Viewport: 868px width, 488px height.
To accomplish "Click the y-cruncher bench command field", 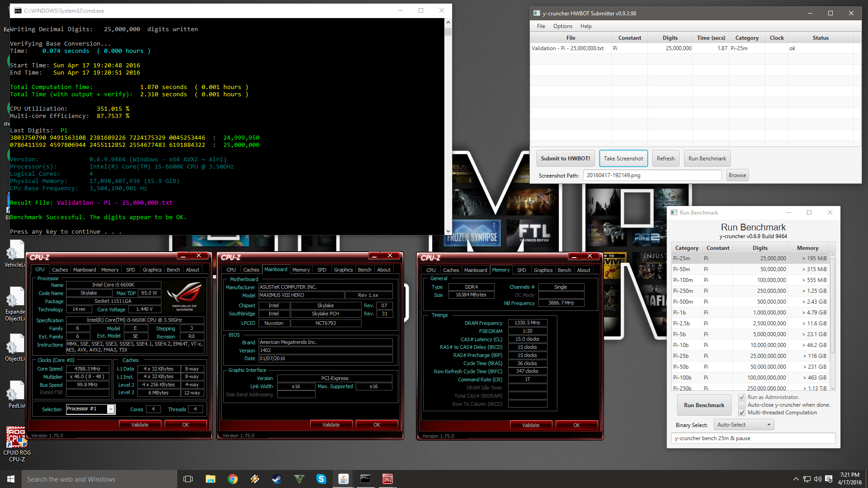I will (x=753, y=438).
